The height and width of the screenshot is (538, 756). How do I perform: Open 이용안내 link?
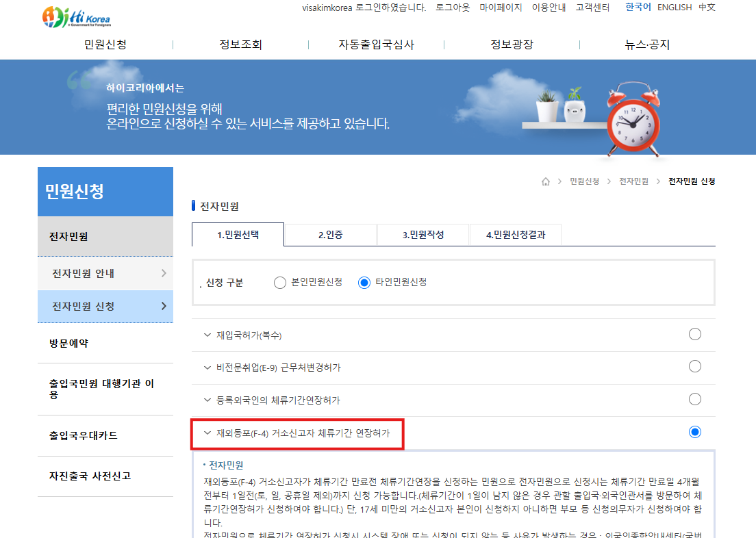pos(549,8)
